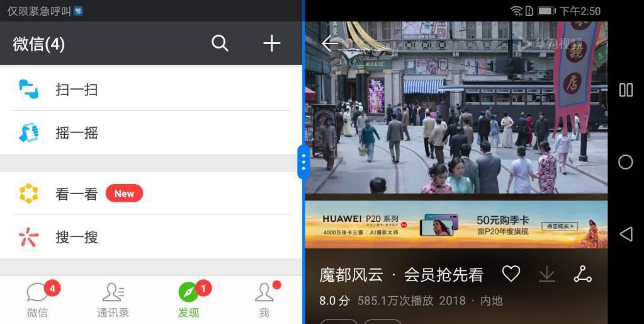Tap the red New badge
Viewport: 644px width, 324px height.
[x=124, y=194]
